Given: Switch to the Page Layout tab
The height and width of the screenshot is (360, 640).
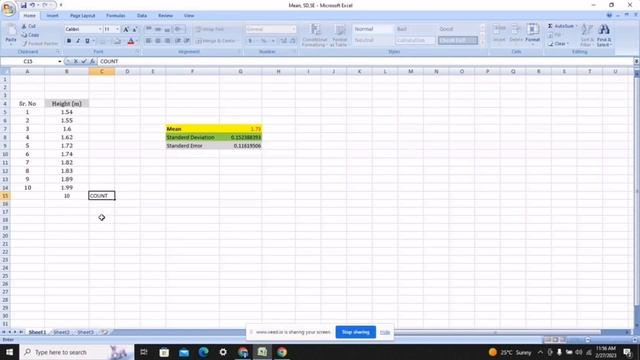Looking at the screenshot, I should point(82,16).
